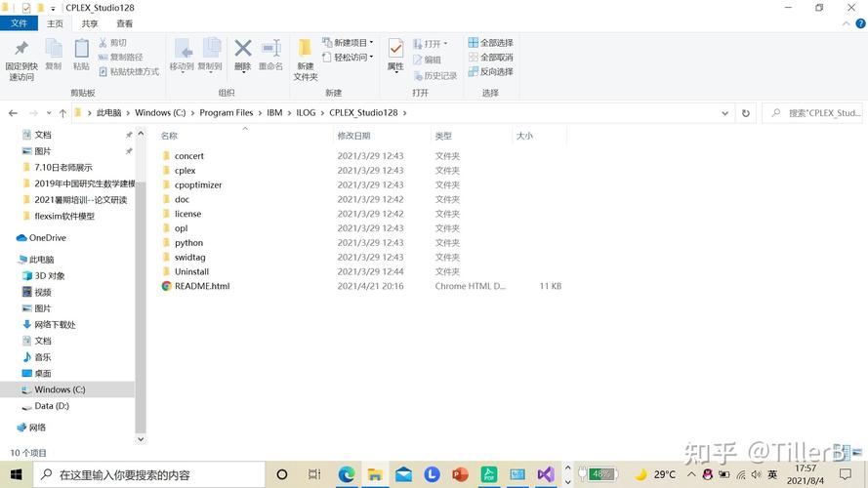Image resolution: width=868 pixels, height=488 pixels.
Task: Select the concert folder
Action: tap(188, 156)
